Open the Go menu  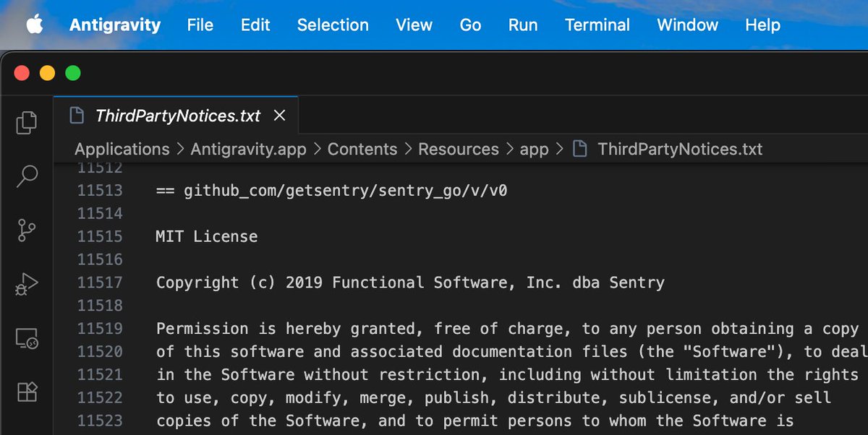[470, 25]
